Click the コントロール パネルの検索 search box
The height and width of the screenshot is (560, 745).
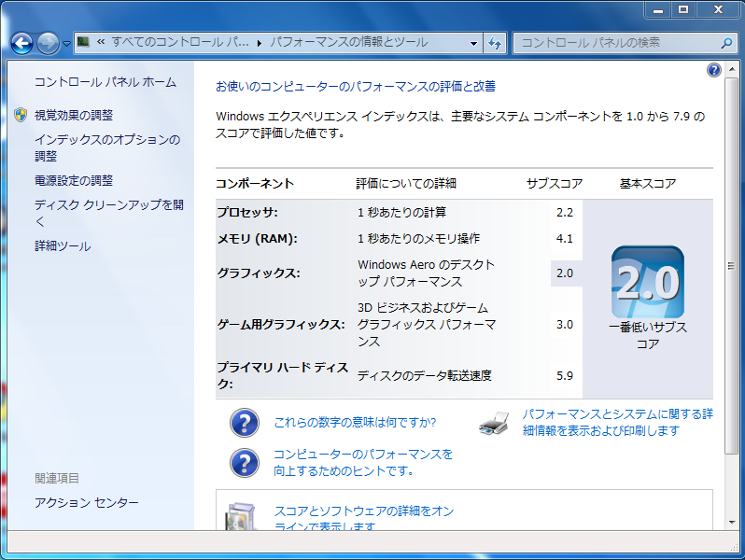[624, 43]
